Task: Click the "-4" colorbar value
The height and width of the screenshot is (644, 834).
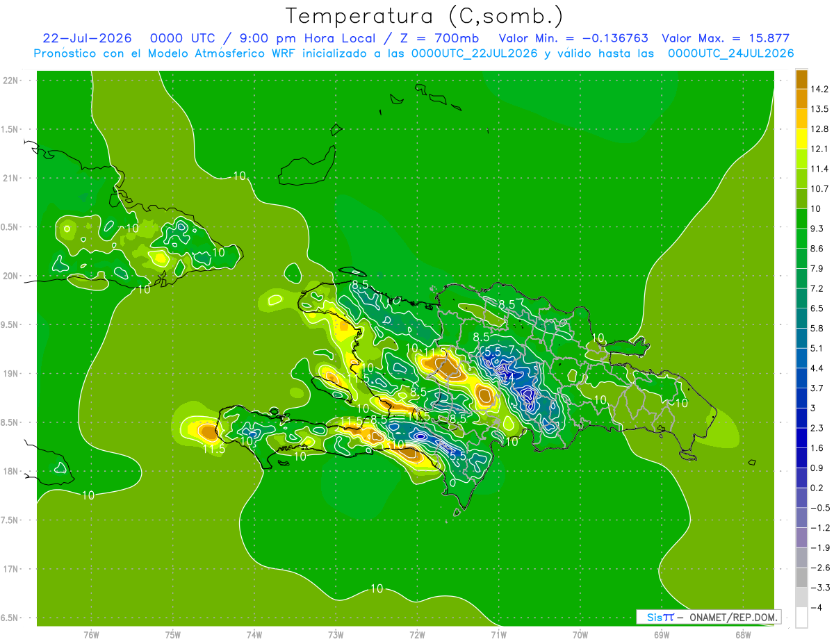Action: (x=818, y=607)
